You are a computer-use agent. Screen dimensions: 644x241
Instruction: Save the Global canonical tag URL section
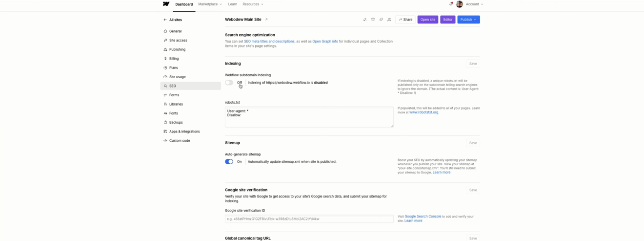(473, 238)
